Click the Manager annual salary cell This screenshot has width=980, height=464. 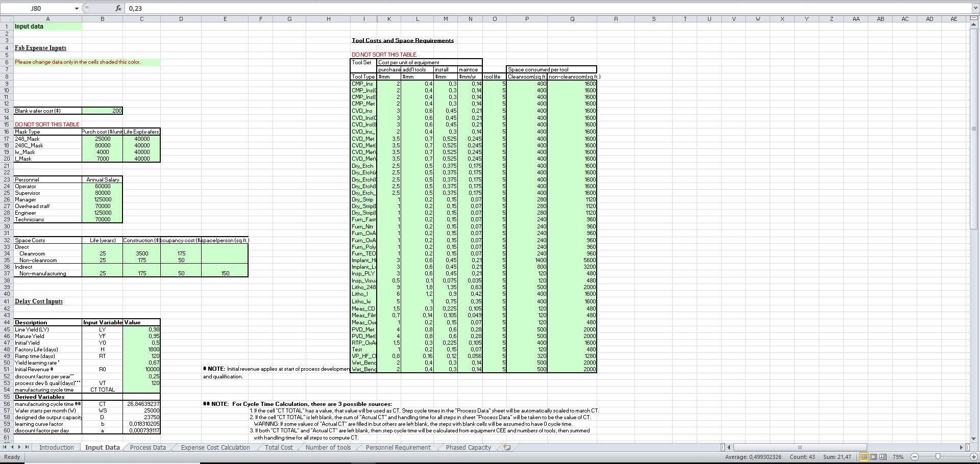point(102,199)
